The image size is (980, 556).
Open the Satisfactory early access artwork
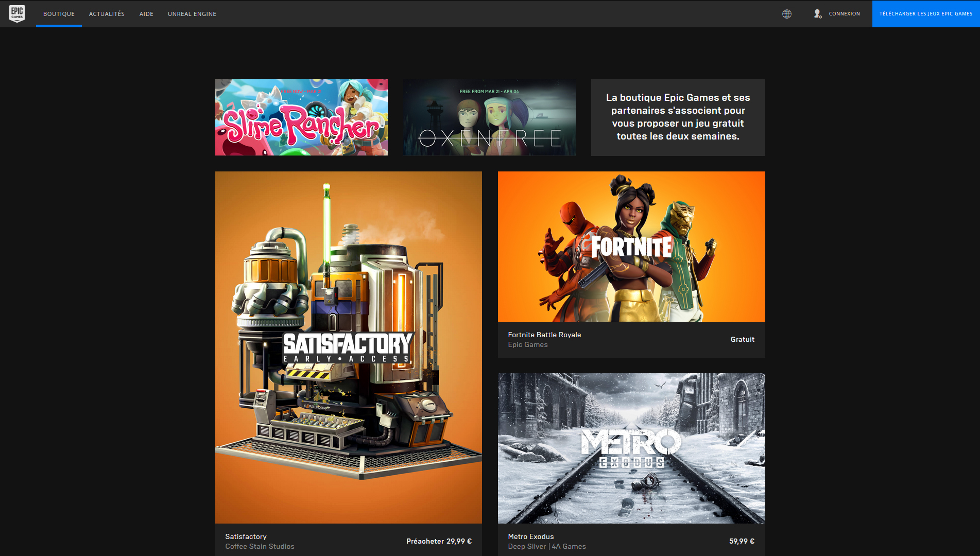click(349, 347)
